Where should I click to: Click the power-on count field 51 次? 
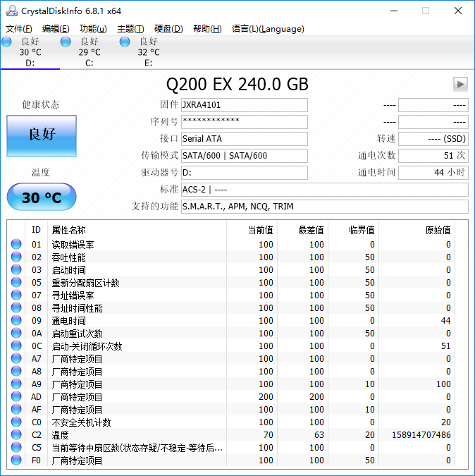tap(433, 156)
